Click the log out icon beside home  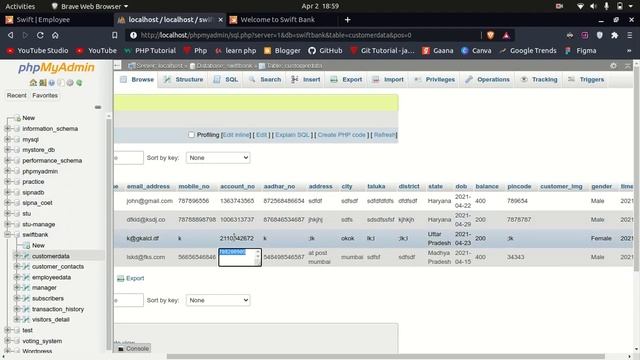coord(42,83)
